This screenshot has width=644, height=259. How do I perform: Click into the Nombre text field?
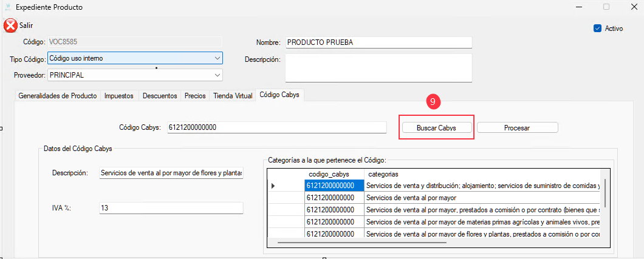pyautogui.click(x=378, y=42)
